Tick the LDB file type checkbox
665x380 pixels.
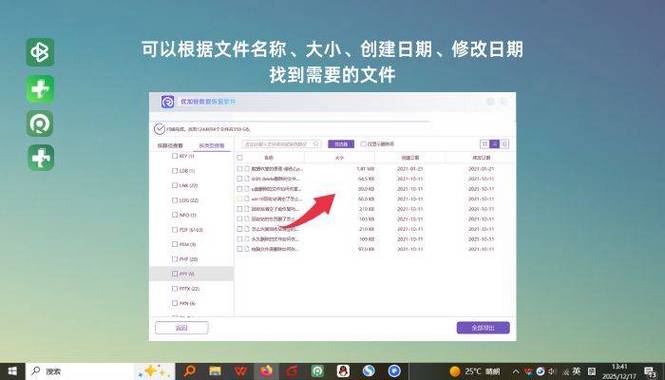[175, 171]
